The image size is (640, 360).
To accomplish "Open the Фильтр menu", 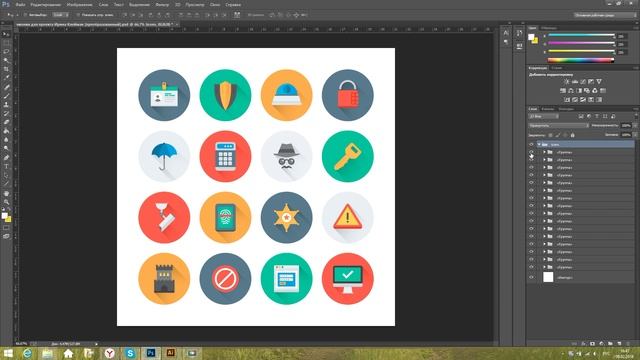I will 162,4.
